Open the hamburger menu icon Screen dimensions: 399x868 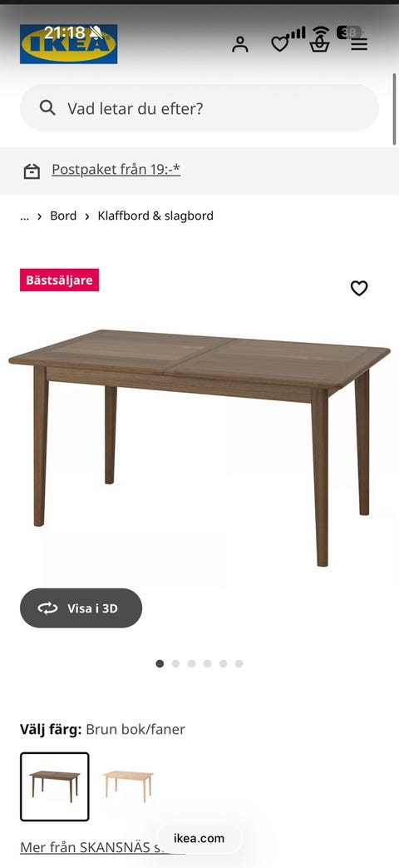point(359,44)
